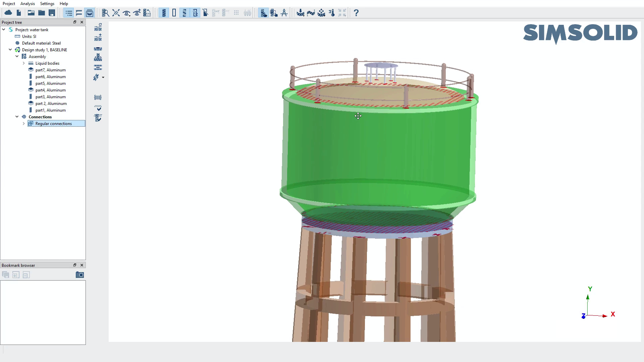The height and width of the screenshot is (362, 644).
Task: Click the compass measure tool icon
Action: pyautogui.click(x=284, y=13)
